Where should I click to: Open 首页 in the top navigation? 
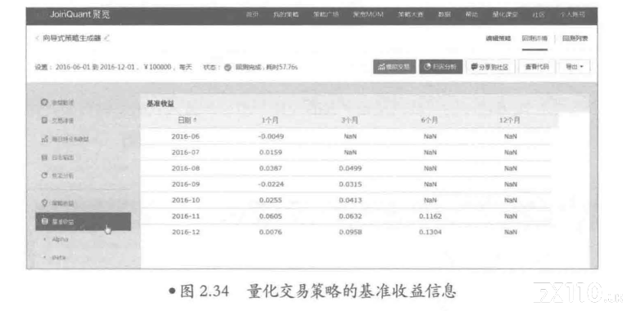(x=251, y=15)
